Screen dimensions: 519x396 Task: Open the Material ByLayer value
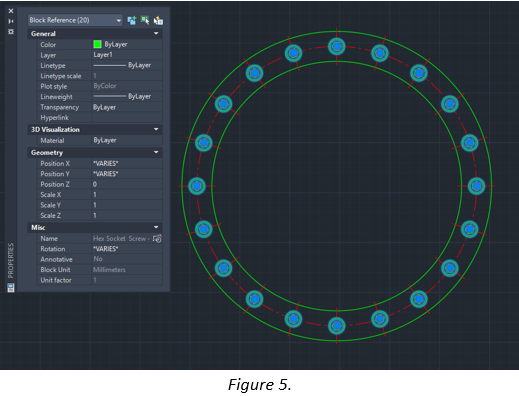point(127,140)
